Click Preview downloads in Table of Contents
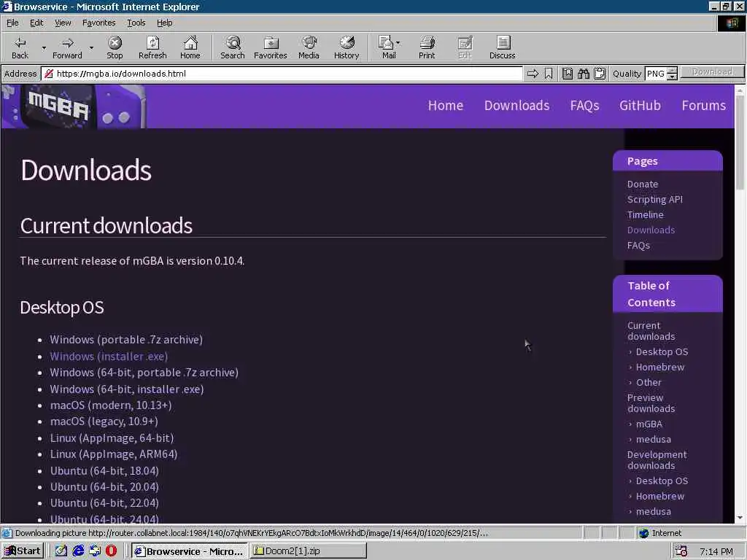The height and width of the screenshot is (560, 747). [651, 402]
